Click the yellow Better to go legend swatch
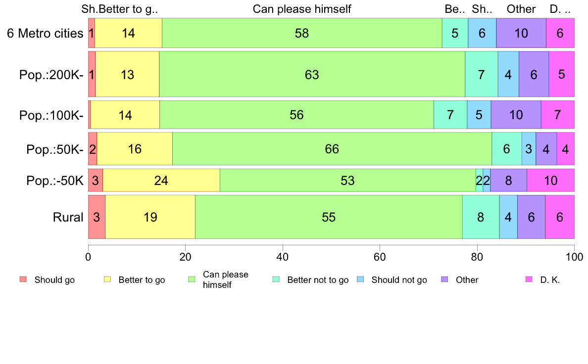 click(107, 279)
